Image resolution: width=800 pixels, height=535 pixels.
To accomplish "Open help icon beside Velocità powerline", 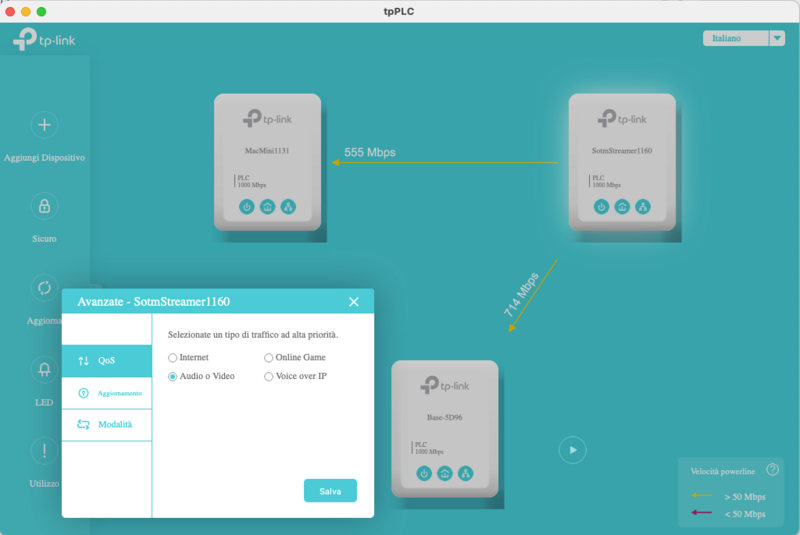I will (x=772, y=470).
